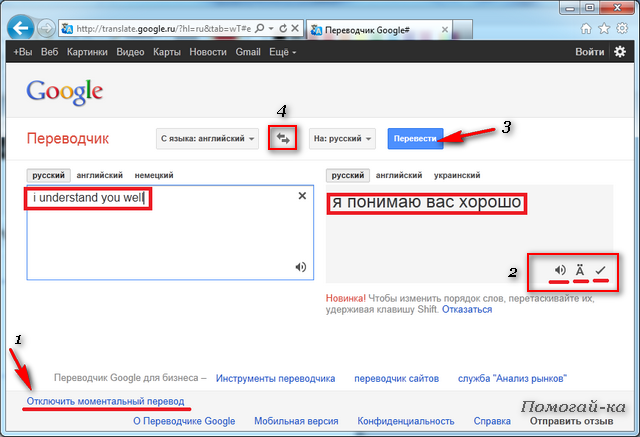The image size is (640, 437).
Task: Open the browser Home icon
Action: (x=586, y=29)
